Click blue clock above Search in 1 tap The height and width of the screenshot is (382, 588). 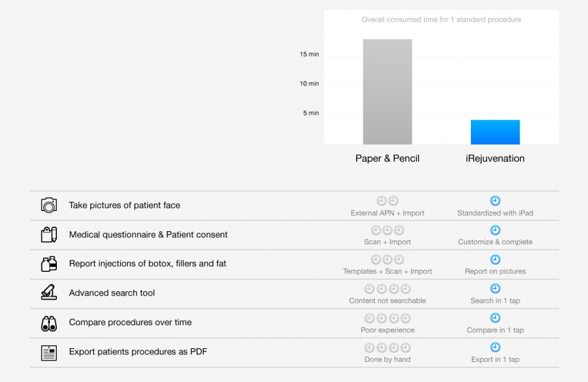click(x=495, y=289)
